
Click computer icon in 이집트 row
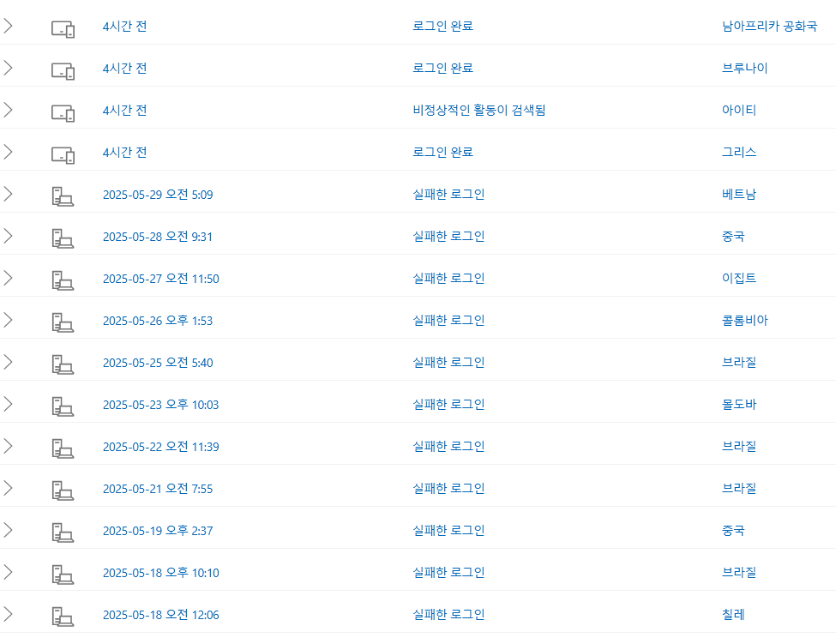pos(63,281)
